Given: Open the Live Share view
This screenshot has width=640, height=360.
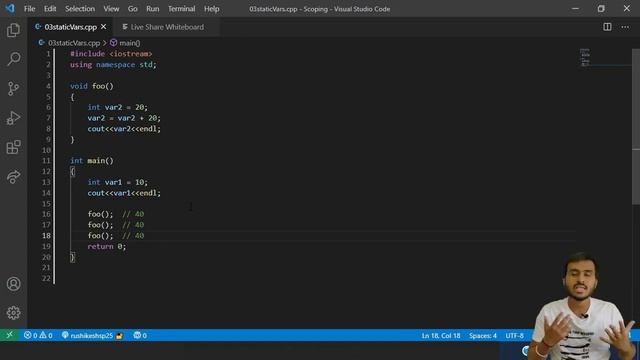Looking at the screenshot, I should [13, 177].
